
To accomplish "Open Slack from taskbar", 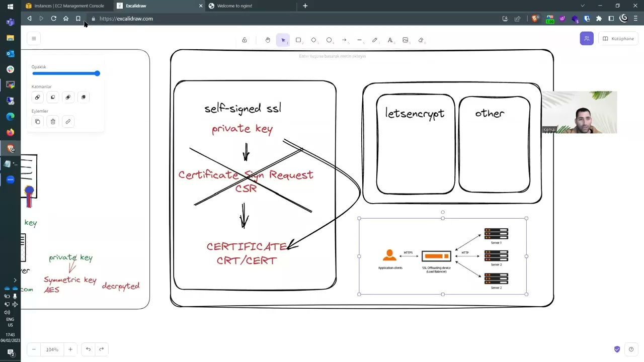I will tap(10, 69).
